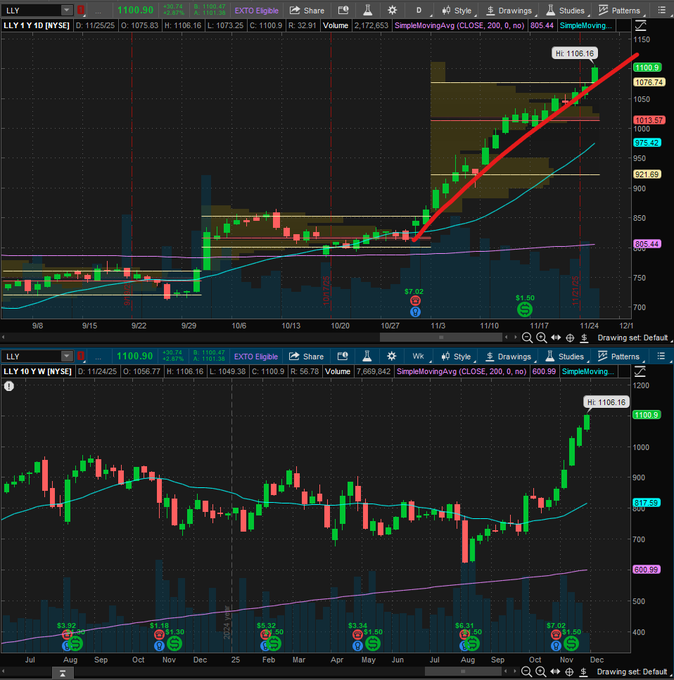Screen dimensions: 674x680
Task: Click the daily chart's dollar autoscale price icon
Action: pos(584,338)
